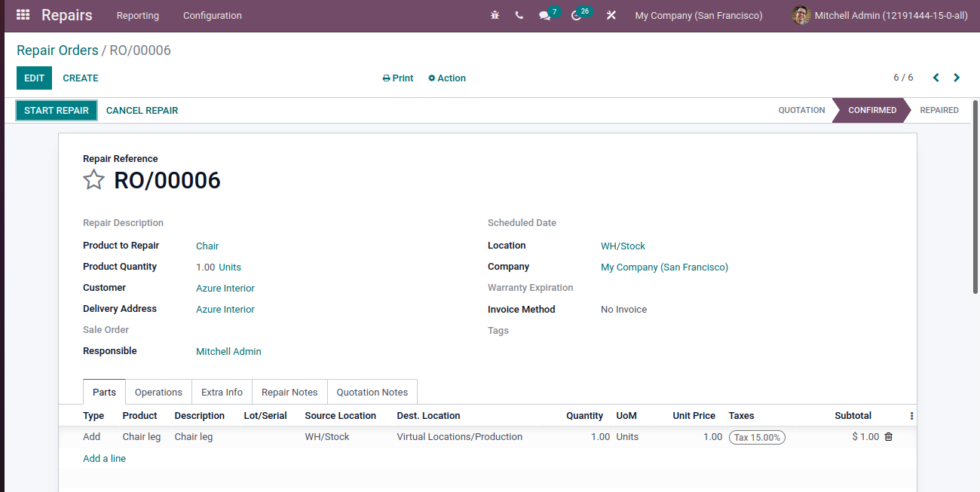Sort by the Dest. Location column header
The image size is (980, 492).
pyautogui.click(x=428, y=416)
